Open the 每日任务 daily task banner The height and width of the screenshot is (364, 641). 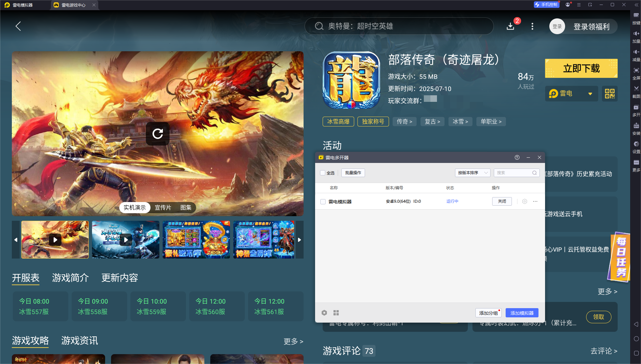618,257
